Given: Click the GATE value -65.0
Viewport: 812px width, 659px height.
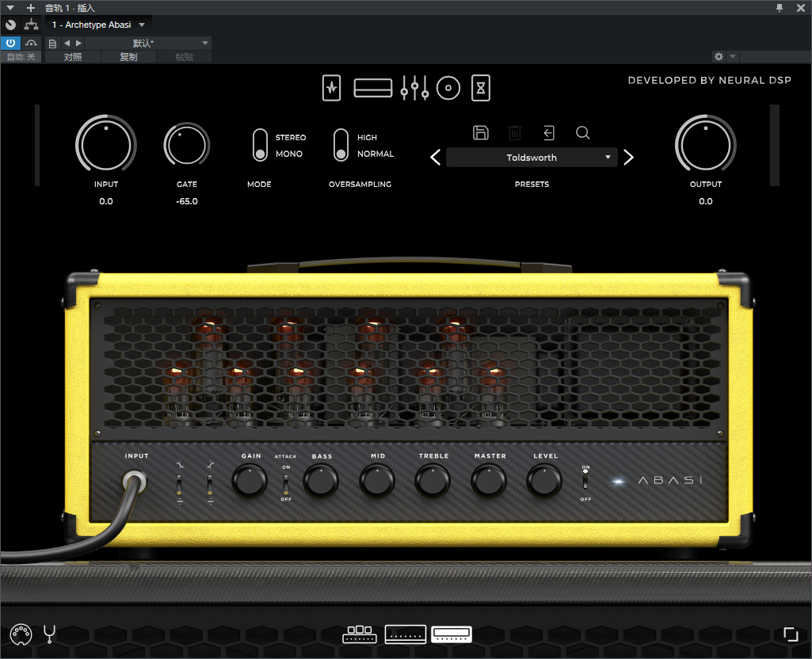Looking at the screenshot, I should pyautogui.click(x=186, y=201).
